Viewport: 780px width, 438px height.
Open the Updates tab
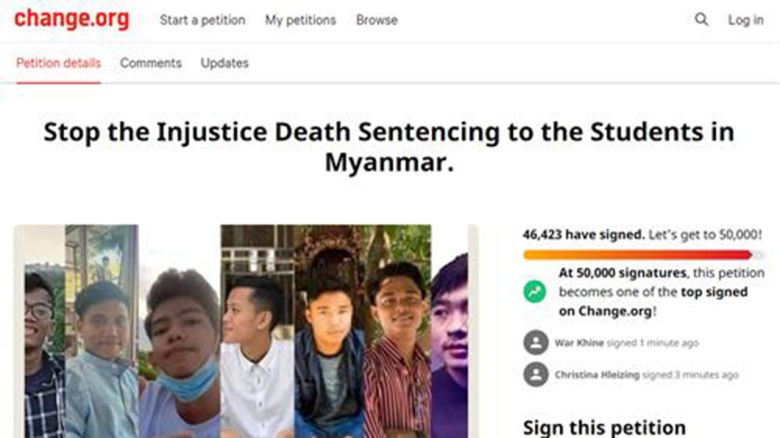[225, 63]
